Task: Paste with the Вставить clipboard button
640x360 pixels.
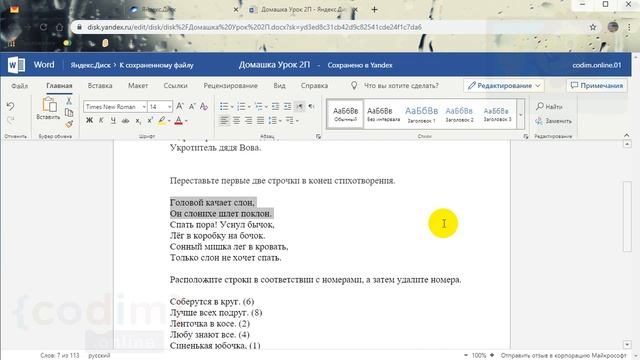Action: [48, 109]
